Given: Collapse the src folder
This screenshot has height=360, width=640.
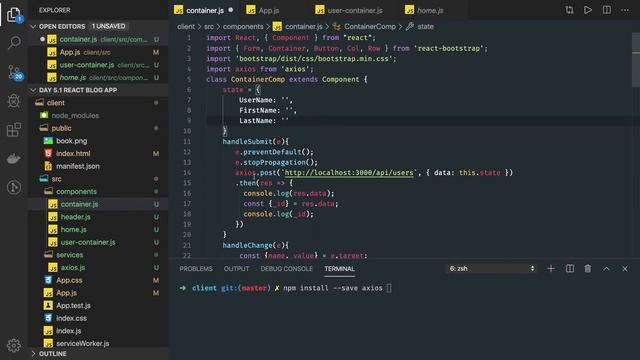Looking at the screenshot, I should (x=56, y=179).
